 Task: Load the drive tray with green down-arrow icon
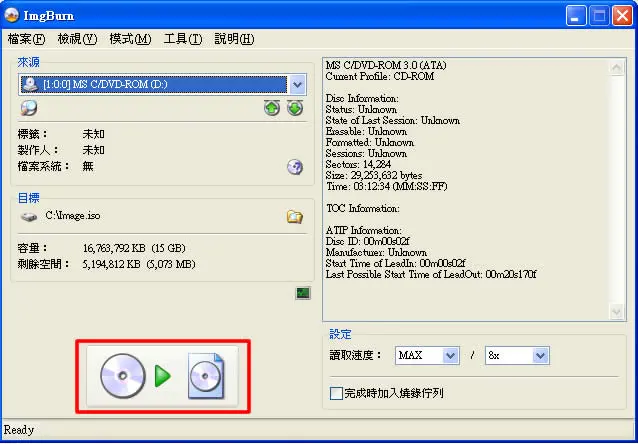[x=295, y=108]
